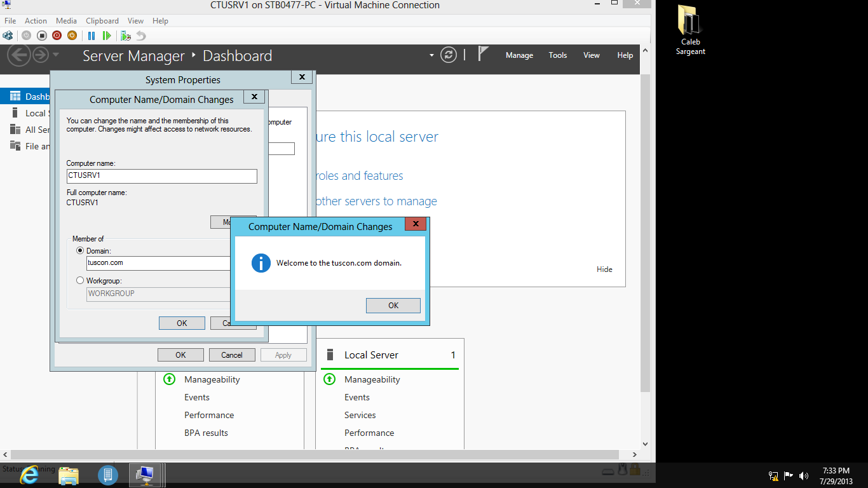Click the blue information icon in the message box
The image size is (868, 488).
[261, 263]
